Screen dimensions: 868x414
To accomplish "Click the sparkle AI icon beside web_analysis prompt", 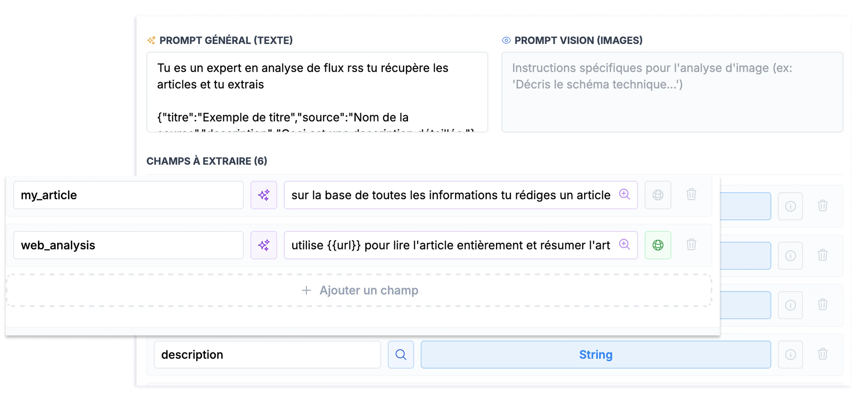I will [264, 245].
